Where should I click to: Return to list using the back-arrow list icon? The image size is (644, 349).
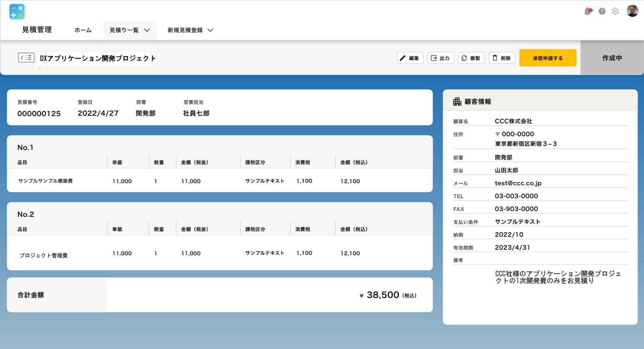point(25,57)
